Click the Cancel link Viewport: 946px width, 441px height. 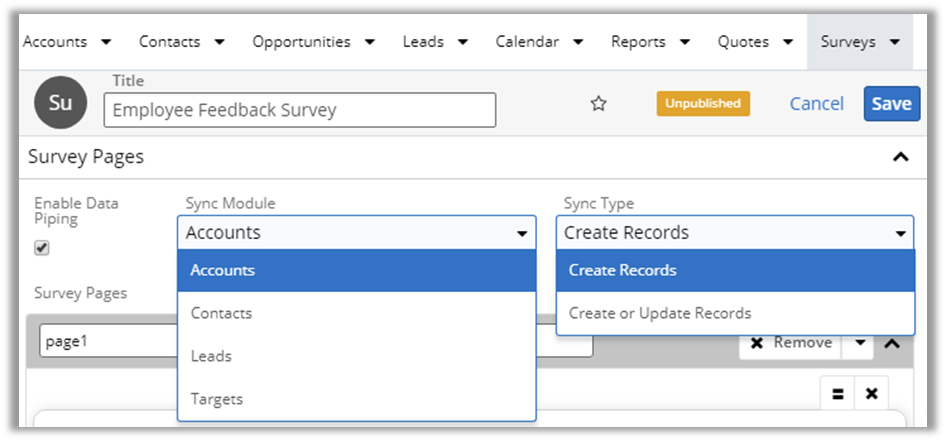click(816, 104)
